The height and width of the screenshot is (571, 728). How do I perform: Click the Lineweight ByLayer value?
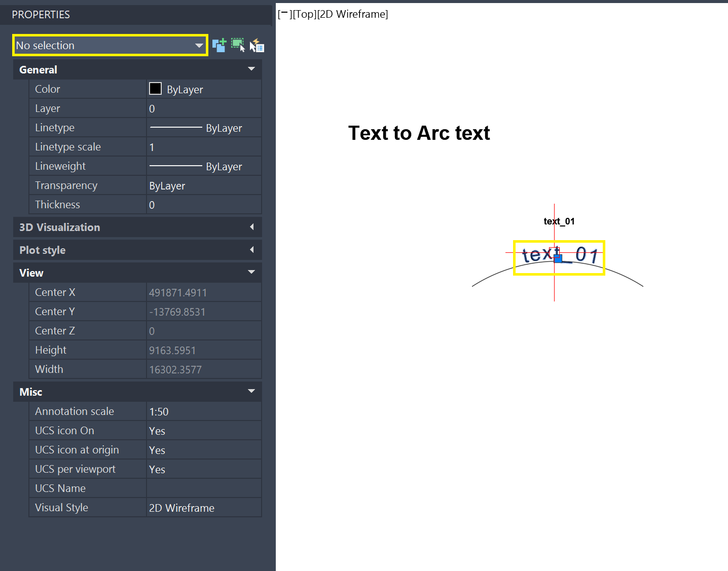204,166
